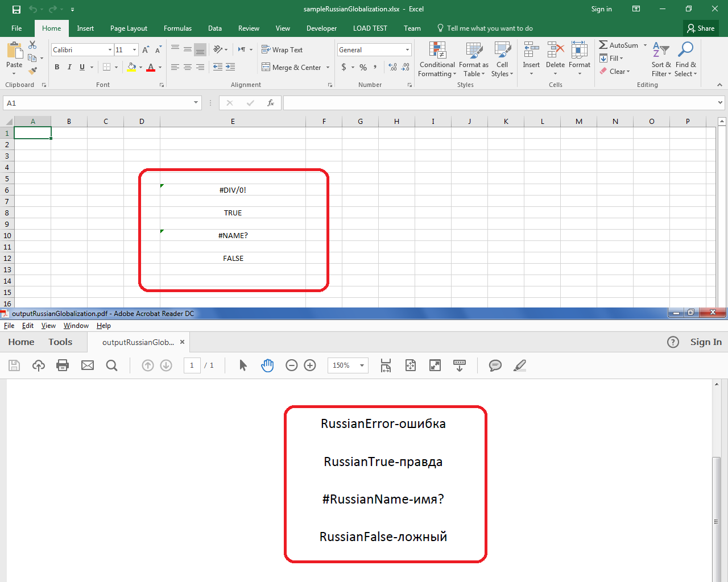Toggle Bold formatting in Font group
This screenshot has height=582, width=728.
point(57,67)
